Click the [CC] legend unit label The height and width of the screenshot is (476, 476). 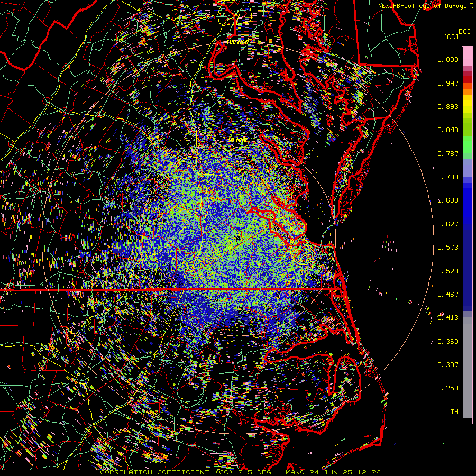(x=452, y=36)
